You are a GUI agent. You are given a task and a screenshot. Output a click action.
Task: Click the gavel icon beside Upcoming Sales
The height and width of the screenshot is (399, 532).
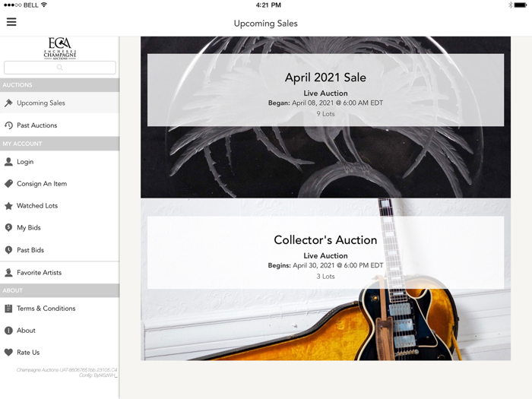click(8, 103)
